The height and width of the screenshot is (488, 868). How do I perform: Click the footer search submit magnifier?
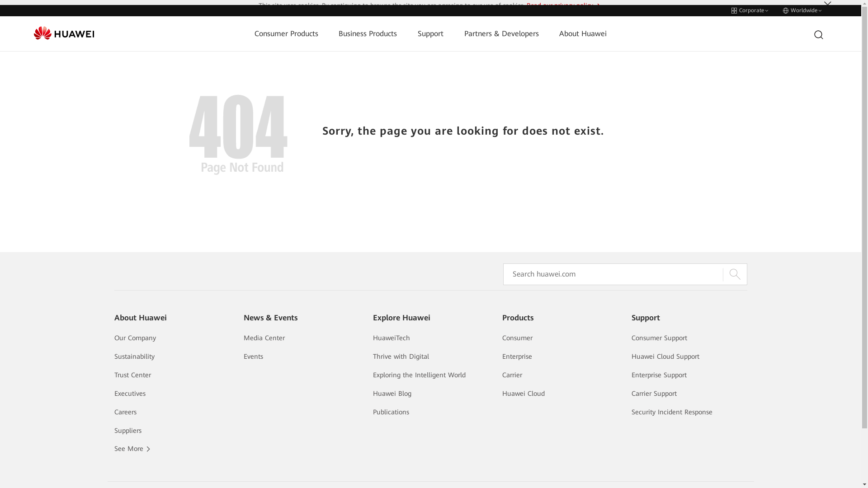735,274
